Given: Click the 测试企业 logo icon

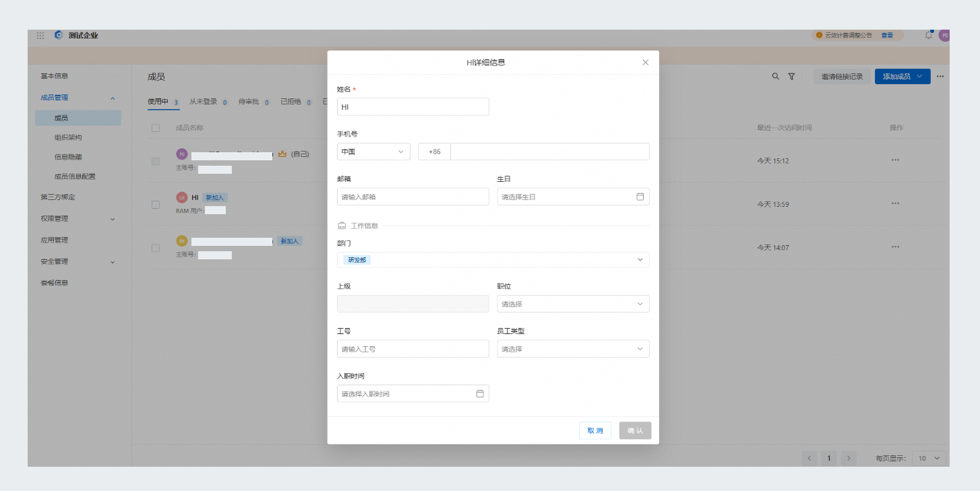Looking at the screenshot, I should [x=59, y=35].
